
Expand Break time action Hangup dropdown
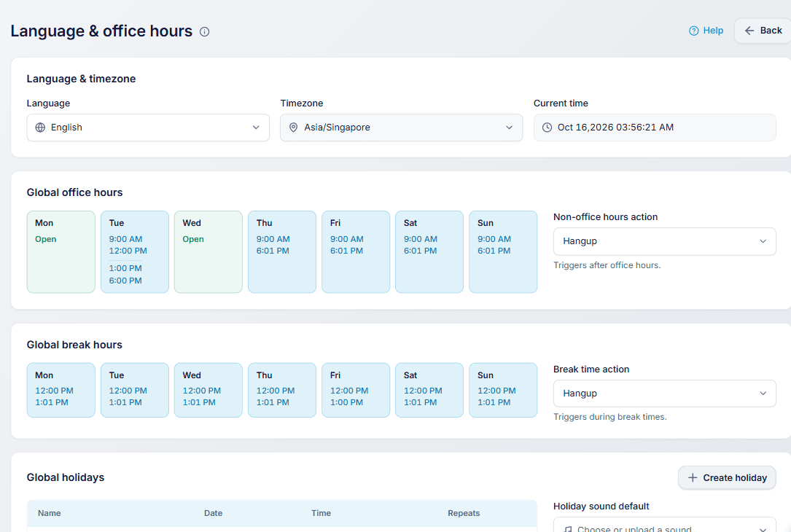point(664,394)
